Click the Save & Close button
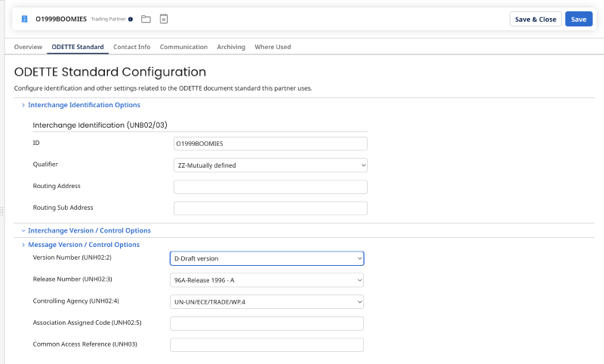 [535, 20]
